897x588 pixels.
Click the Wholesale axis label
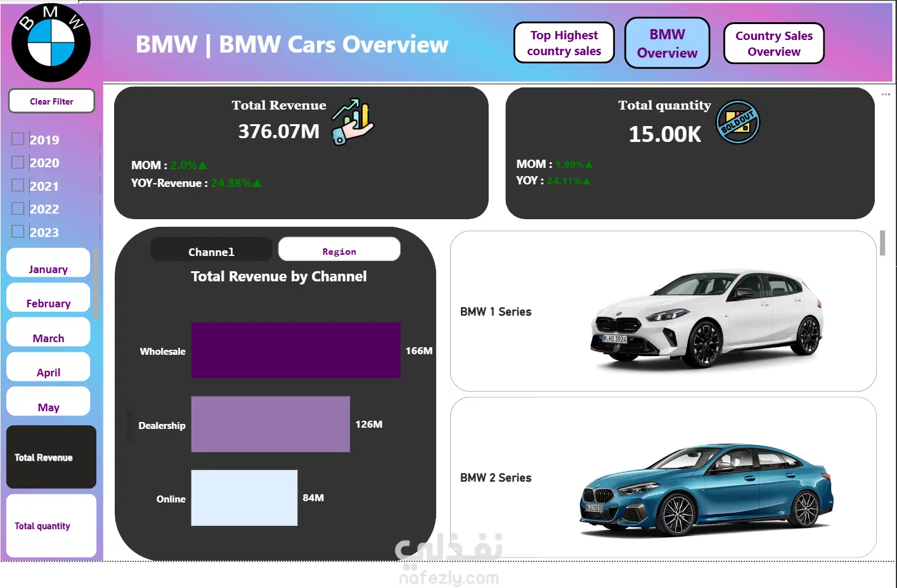(163, 351)
